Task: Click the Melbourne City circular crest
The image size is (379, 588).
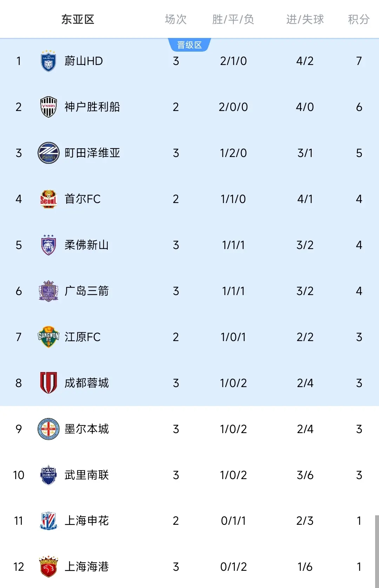Action: coord(48,429)
